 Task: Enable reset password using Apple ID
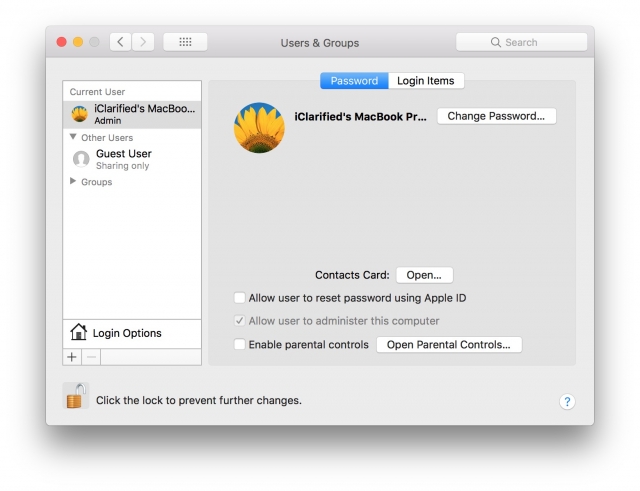239,298
